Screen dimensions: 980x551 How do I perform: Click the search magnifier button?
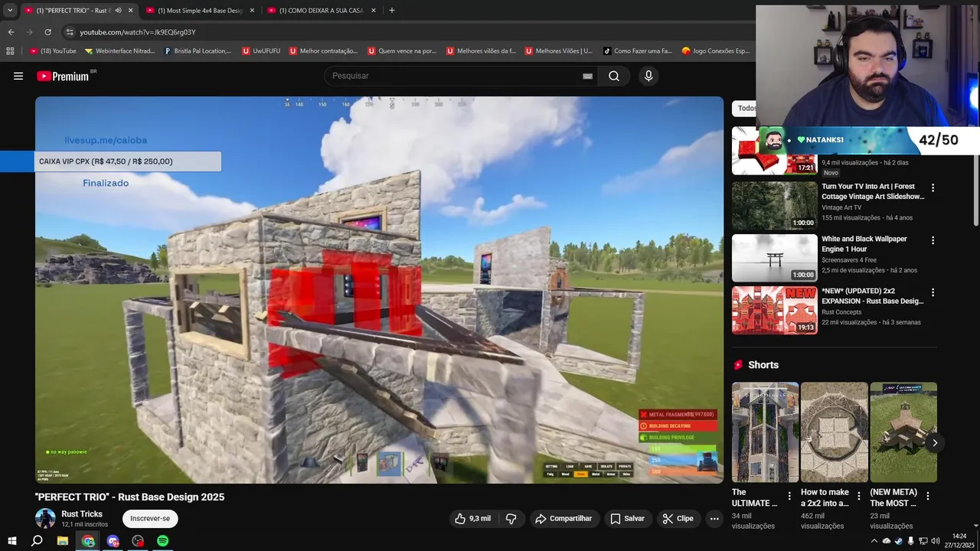point(614,76)
